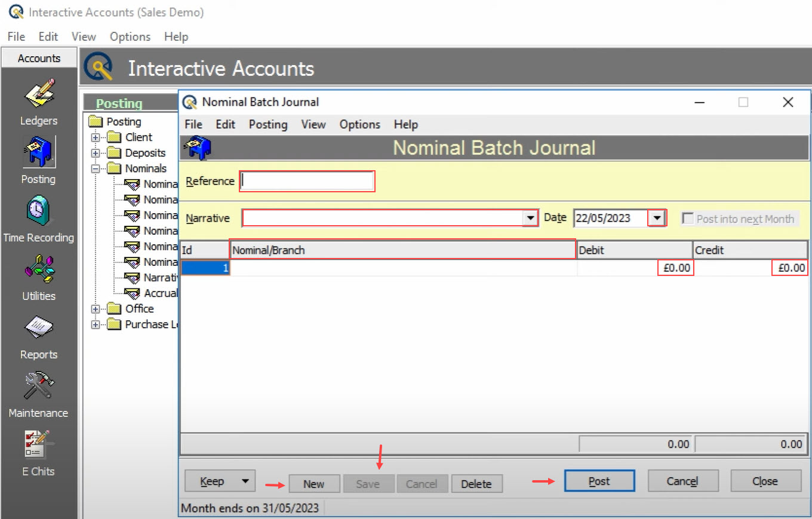Click the New button
Image resolution: width=812 pixels, height=519 pixels.
(314, 484)
